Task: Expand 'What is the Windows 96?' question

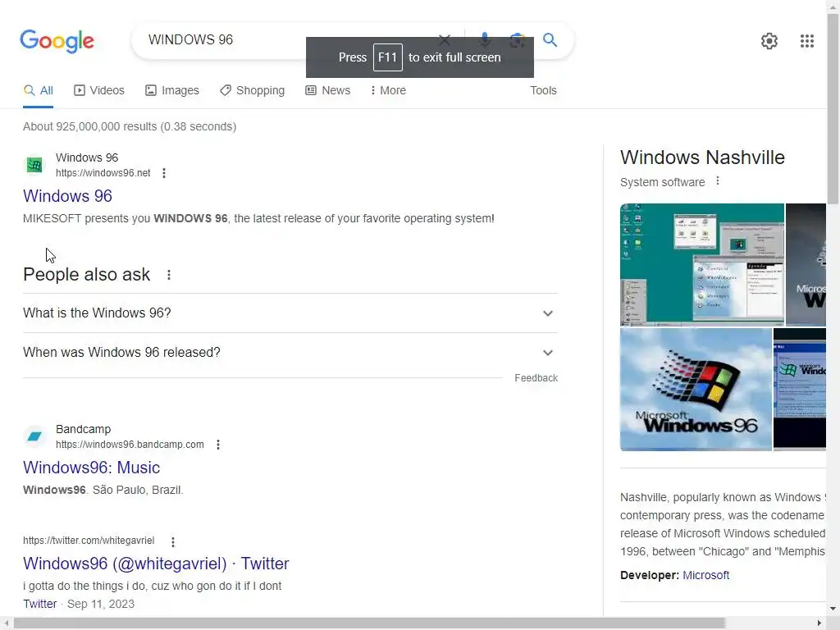Action: pyautogui.click(x=290, y=313)
